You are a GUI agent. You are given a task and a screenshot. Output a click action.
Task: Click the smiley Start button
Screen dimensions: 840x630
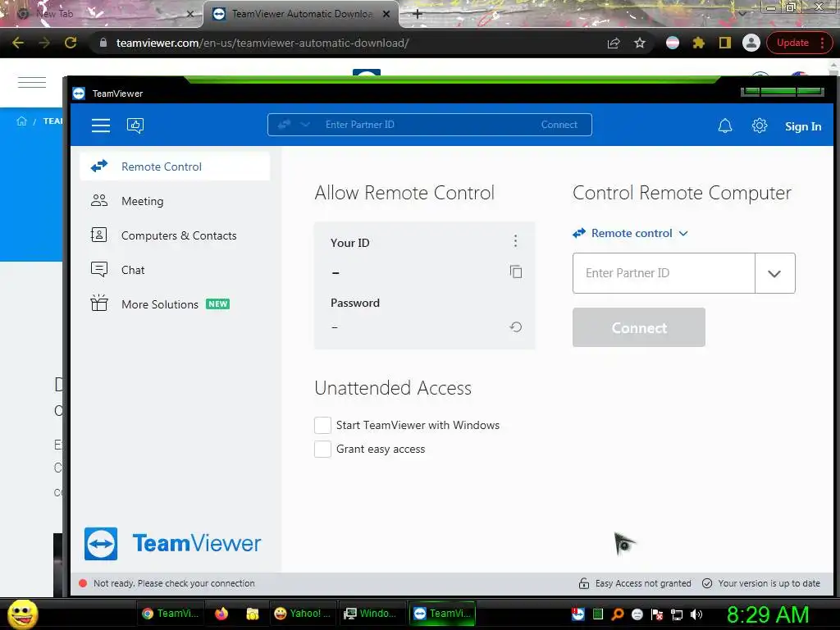tap(23, 614)
